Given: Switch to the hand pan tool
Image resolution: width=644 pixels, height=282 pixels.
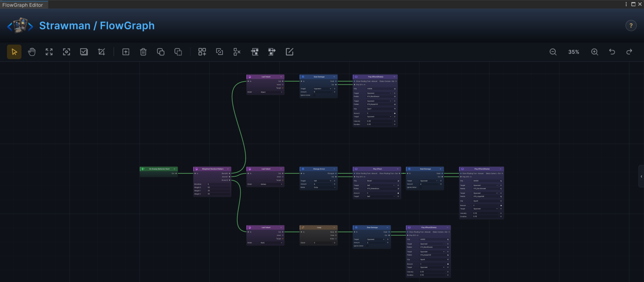Looking at the screenshot, I should click(x=31, y=52).
